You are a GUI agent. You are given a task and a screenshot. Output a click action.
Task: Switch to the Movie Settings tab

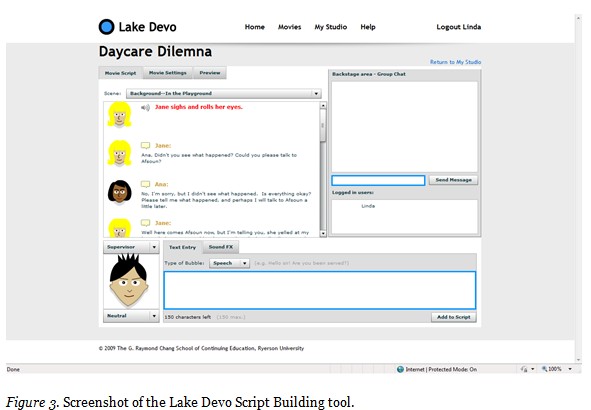[168, 73]
